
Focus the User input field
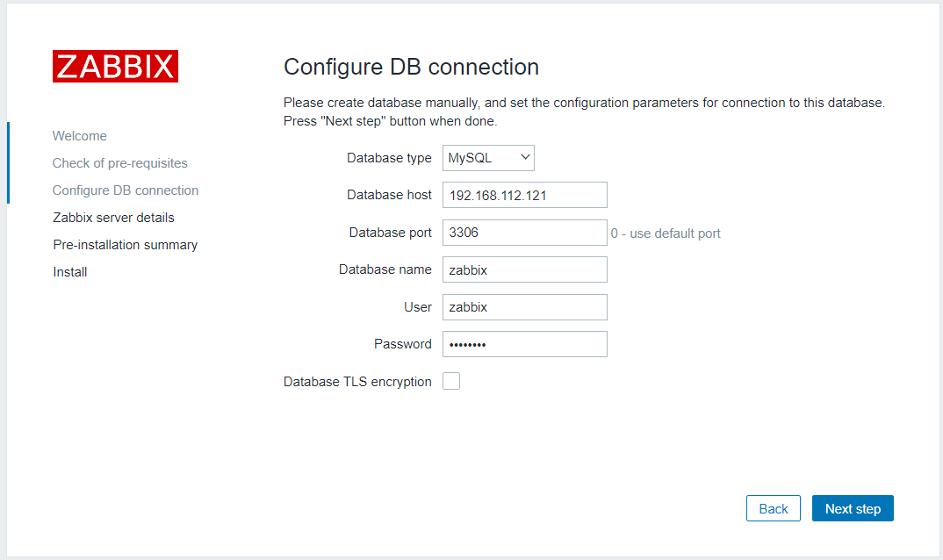pos(524,307)
